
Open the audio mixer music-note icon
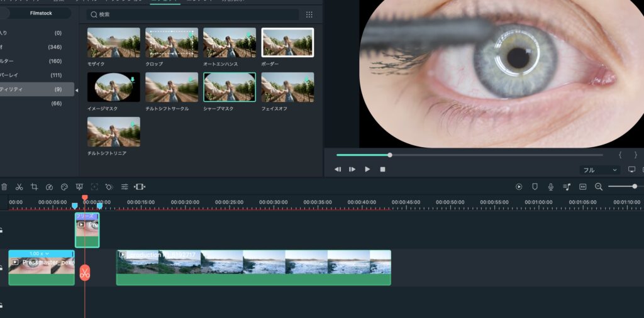click(567, 187)
